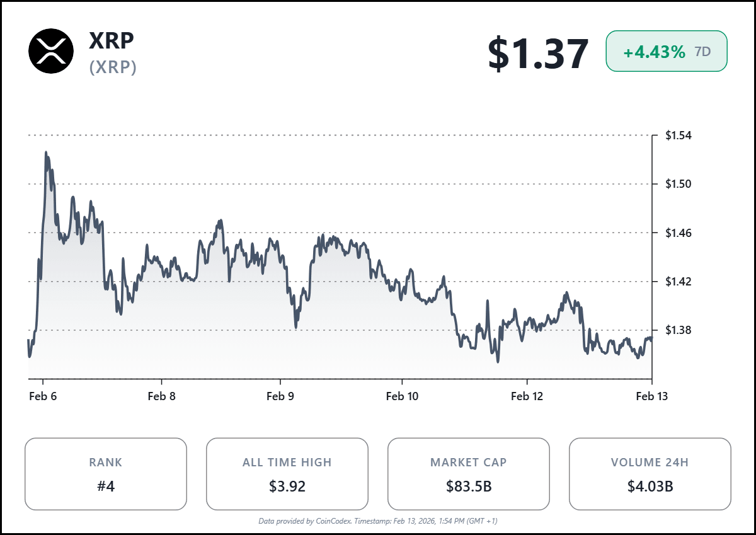Click the $1.54 price axis label
The height and width of the screenshot is (535, 756).
[x=679, y=135]
